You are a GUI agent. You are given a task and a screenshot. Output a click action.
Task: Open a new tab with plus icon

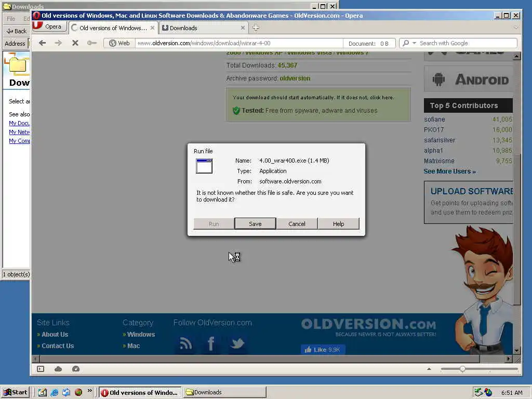click(256, 28)
